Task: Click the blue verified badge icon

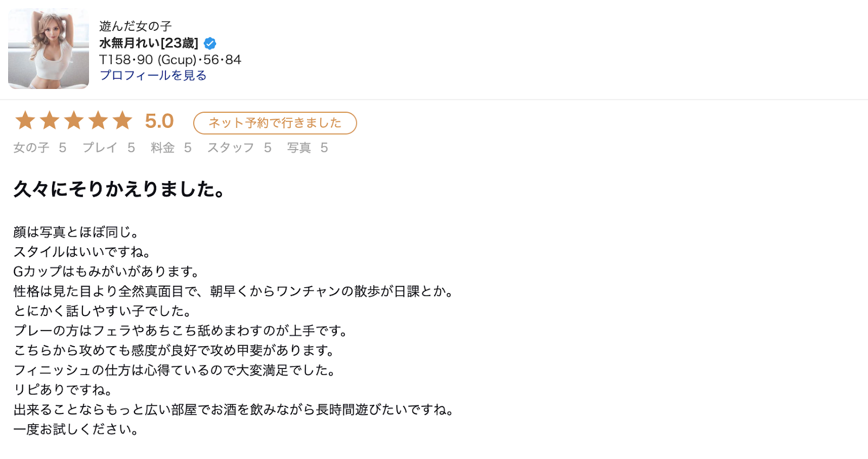Action: point(210,43)
